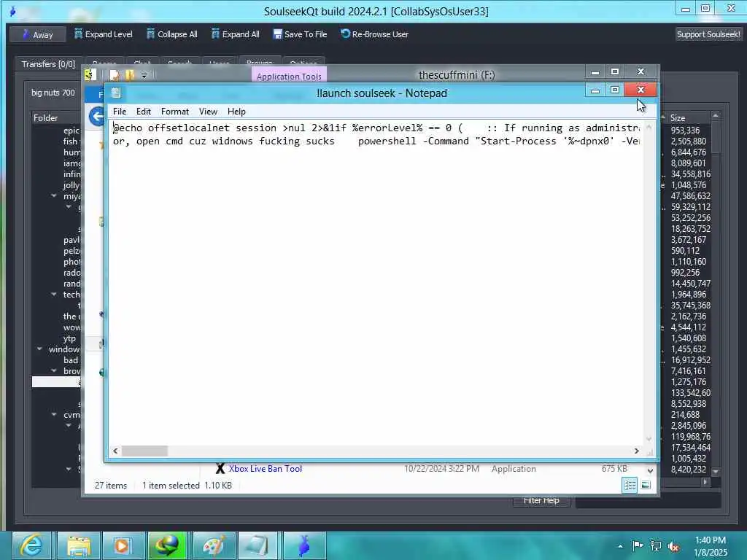Image resolution: width=747 pixels, height=560 pixels.
Task: Click the Explorer file list scroll down arrow
Action: coord(650,470)
